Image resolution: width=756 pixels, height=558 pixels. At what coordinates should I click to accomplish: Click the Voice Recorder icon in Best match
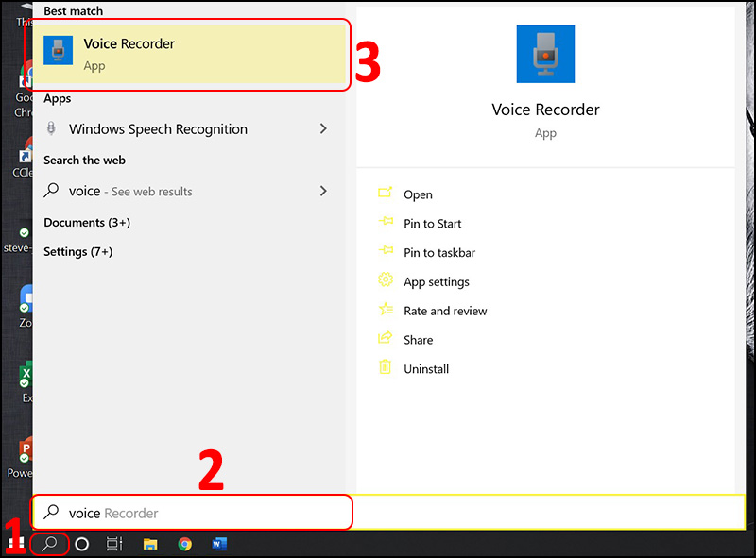[x=59, y=50]
